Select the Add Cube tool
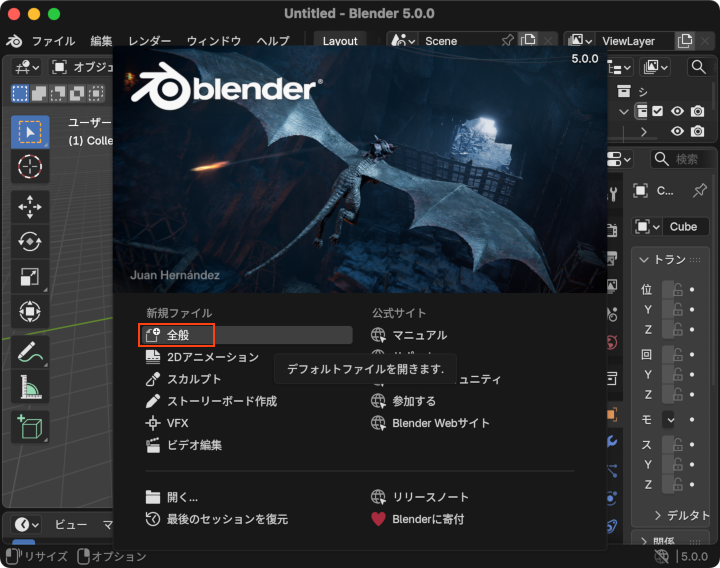The image size is (720, 568). tap(30, 427)
